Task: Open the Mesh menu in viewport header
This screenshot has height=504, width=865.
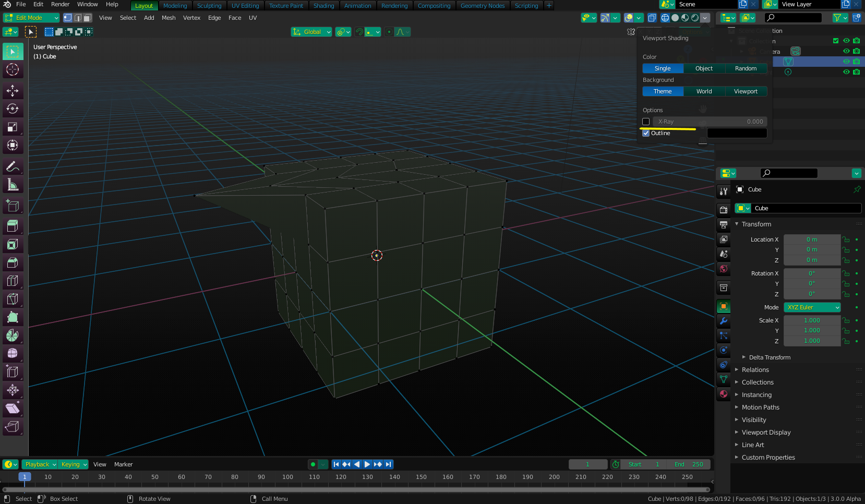Action: coord(169,18)
